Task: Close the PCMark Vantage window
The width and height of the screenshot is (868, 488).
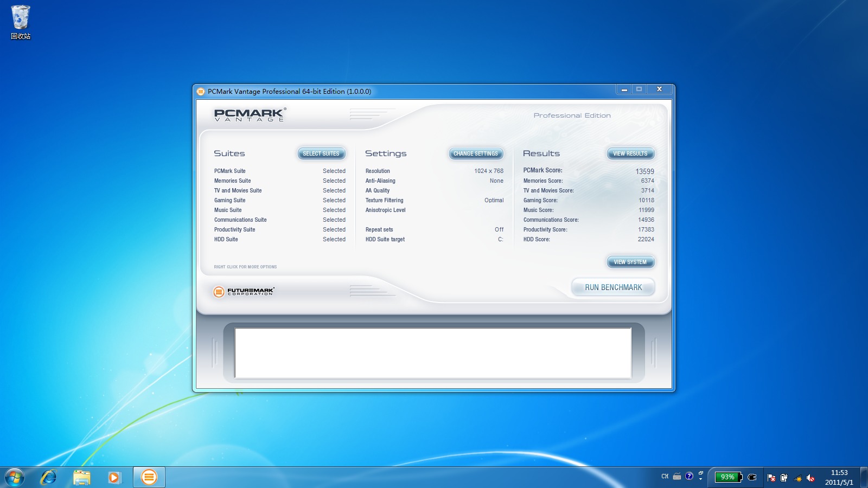Action: pos(660,89)
